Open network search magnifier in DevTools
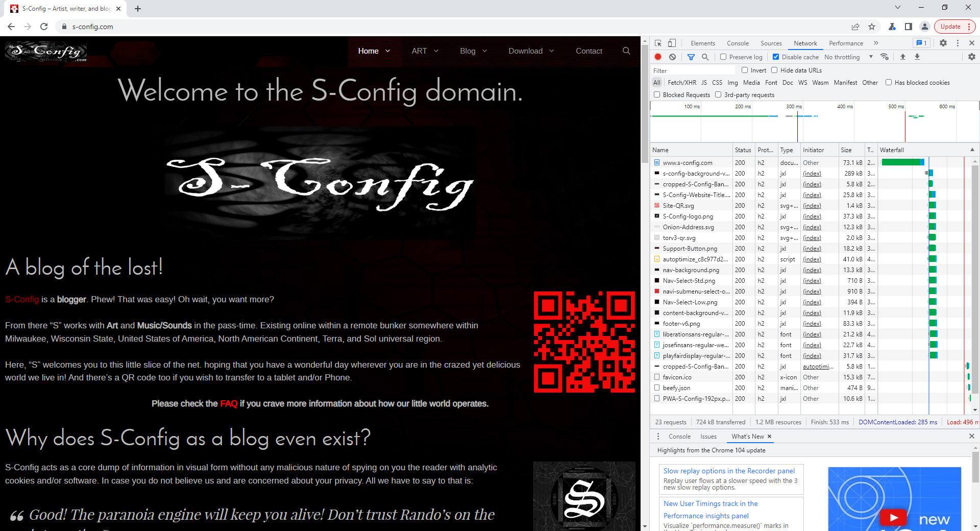The width and height of the screenshot is (980, 531). 705,57
